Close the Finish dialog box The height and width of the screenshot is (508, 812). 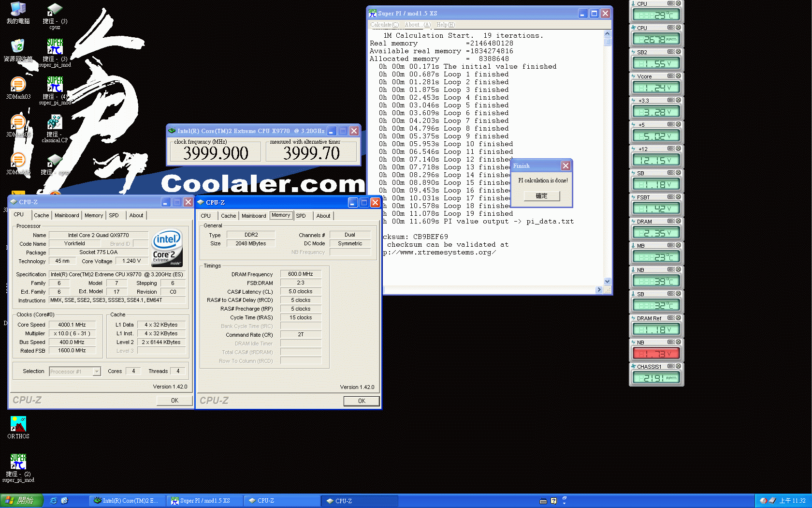click(565, 166)
